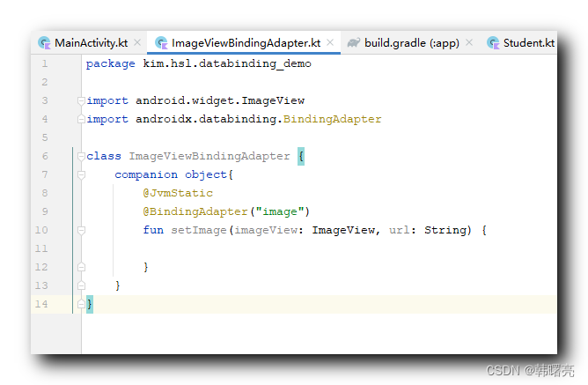Click the fold end marker at line 13
588x385 pixels.
(x=81, y=285)
